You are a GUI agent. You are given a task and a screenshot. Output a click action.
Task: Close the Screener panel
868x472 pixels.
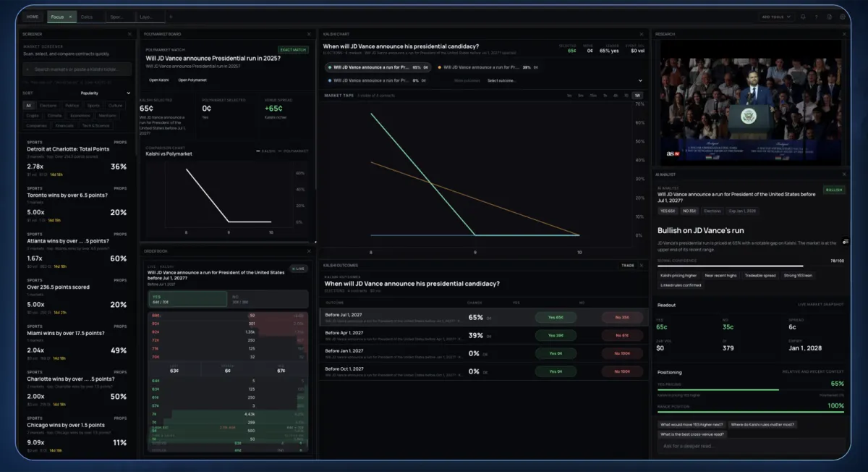(129, 34)
